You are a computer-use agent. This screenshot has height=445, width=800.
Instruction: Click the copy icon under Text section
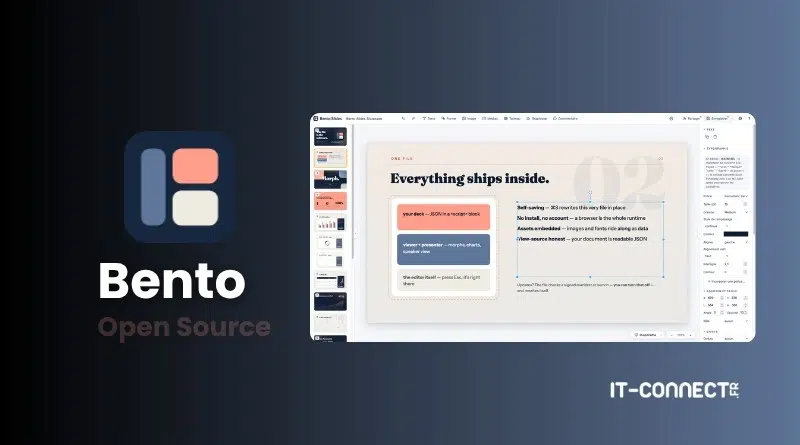pyautogui.click(x=707, y=137)
